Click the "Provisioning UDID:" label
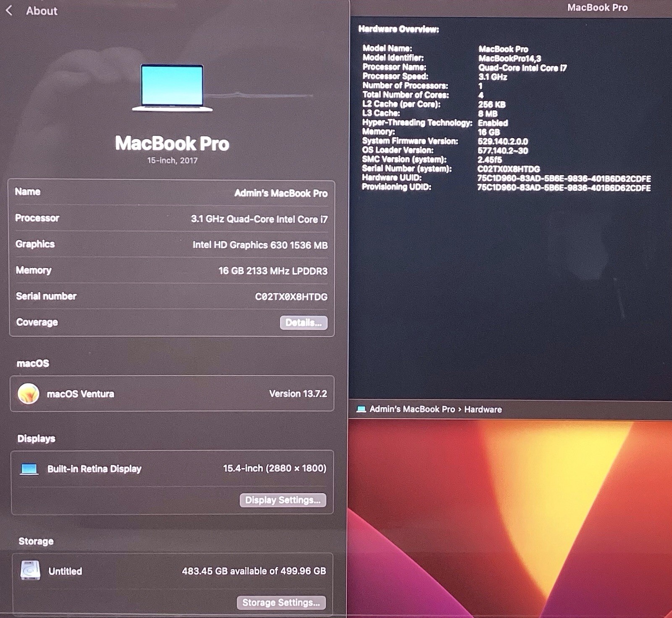Viewport: 672px width, 618px height. [x=397, y=187]
